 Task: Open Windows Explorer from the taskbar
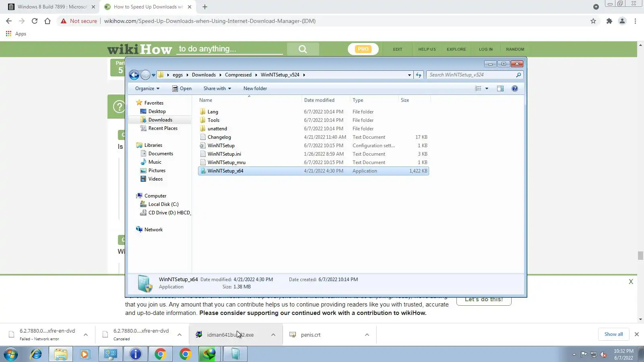pos(61,354)
